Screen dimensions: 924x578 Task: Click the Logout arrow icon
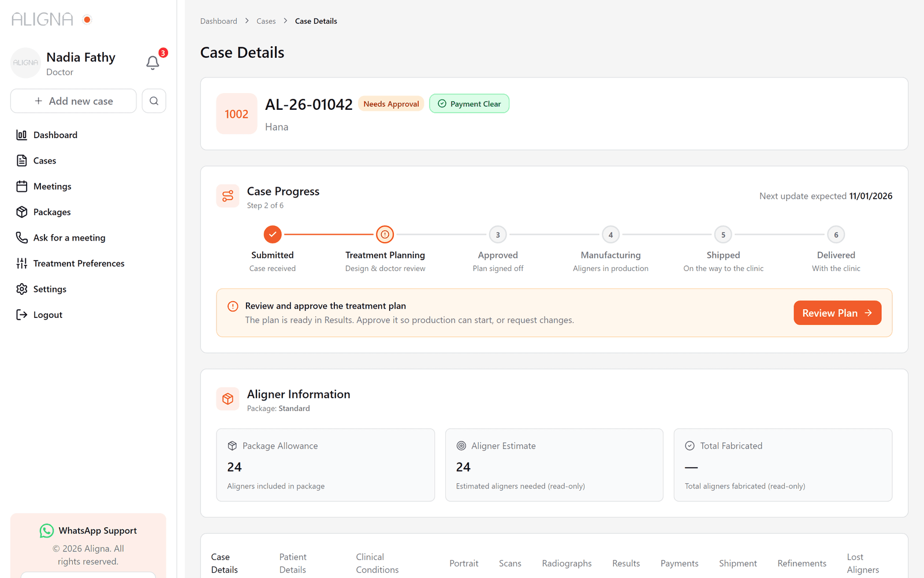pyautogui.click(x=22, y=315)
